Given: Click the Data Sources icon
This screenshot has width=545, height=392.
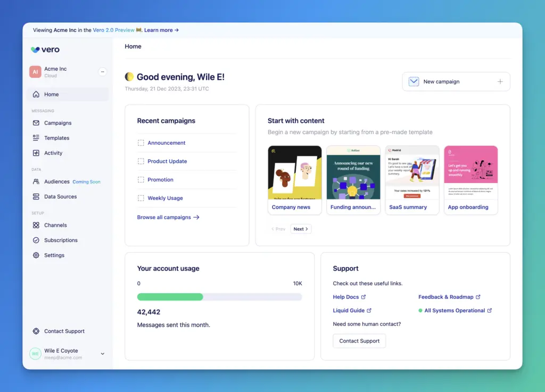Looking at the screenshot, I should click(x=36, y=197).
